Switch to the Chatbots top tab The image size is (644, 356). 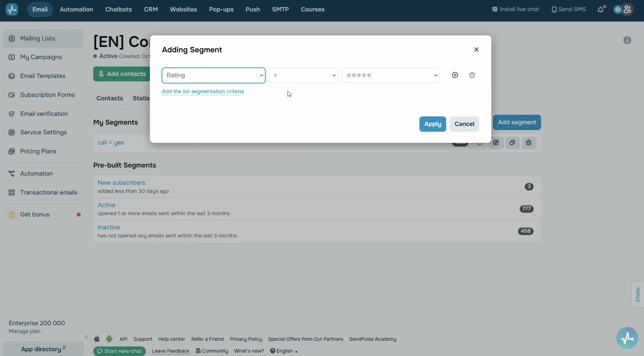[x=118, y=9]
